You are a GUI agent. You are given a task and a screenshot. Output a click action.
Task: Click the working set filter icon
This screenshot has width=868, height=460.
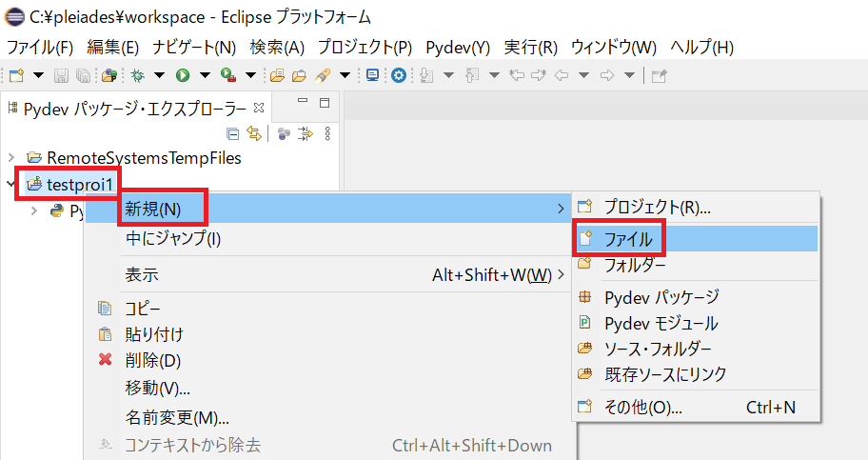tap(284, 133)
